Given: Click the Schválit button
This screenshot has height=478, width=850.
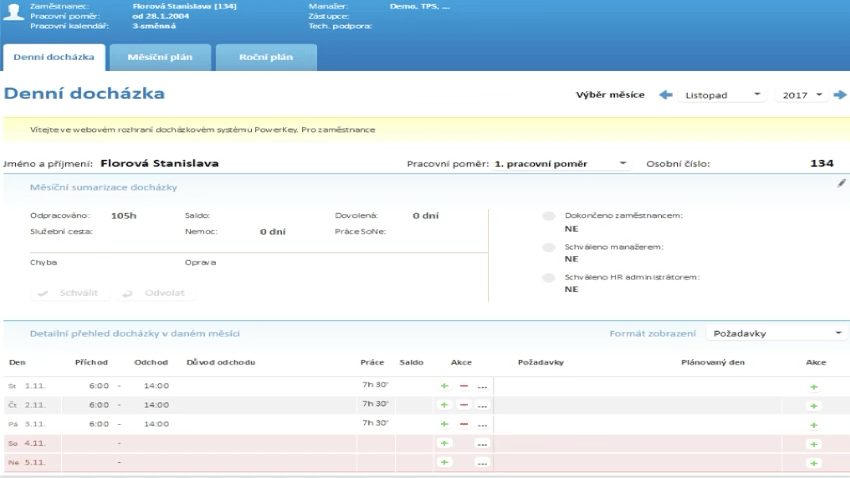Looking at the screenshot, I should tap(70, 293).
